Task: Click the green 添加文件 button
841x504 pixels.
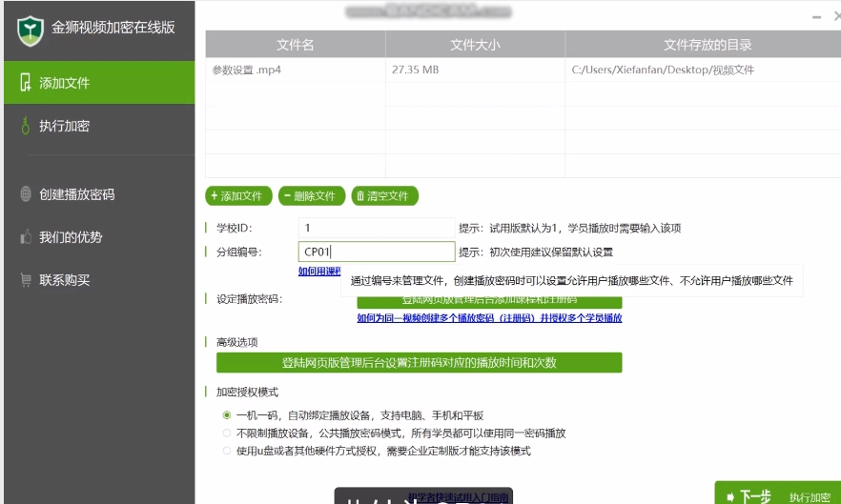Action: click(x=238, y=195)
